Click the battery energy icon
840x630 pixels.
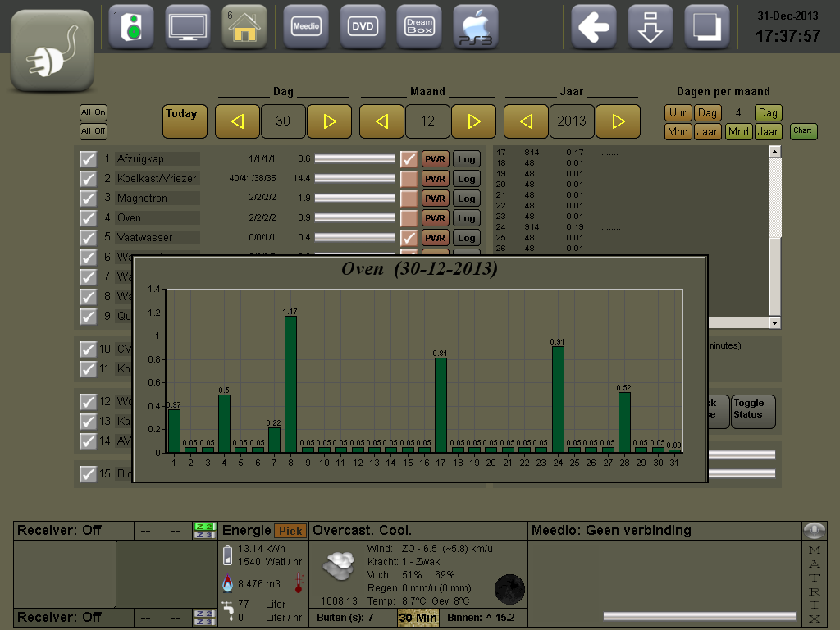pyautogui.click(x=228, y=555)
